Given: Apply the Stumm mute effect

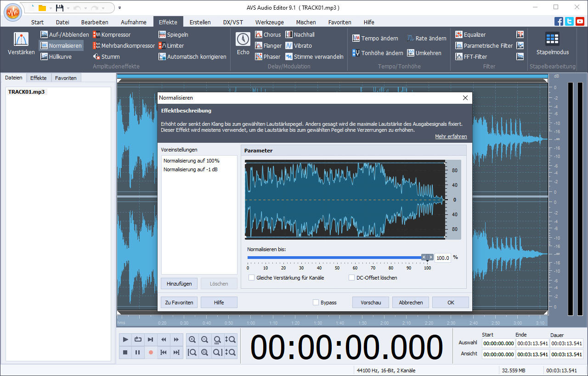Looking at the screenshot, I should pos(106,56).
